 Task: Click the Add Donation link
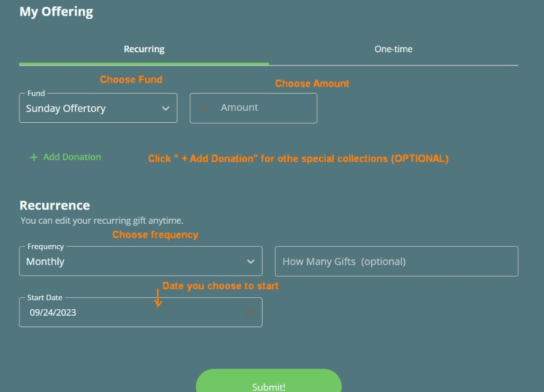(x=72, y=157)
